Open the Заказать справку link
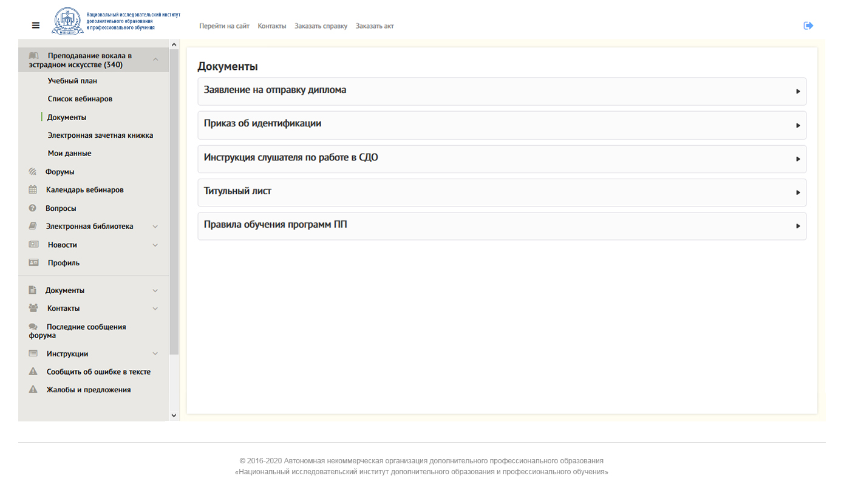Viewport: 844px width, 504px height. [321, 26]
